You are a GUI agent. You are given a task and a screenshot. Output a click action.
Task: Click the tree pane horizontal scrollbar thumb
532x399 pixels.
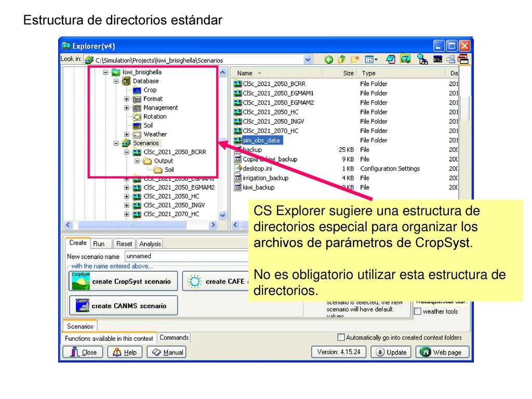[131, 224]
